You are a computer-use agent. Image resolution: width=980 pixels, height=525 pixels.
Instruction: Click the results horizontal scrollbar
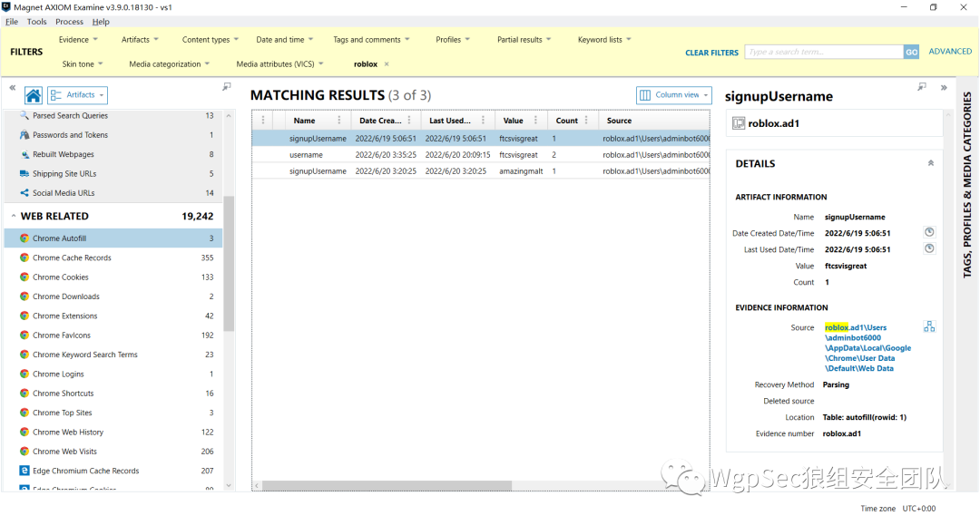387,485
